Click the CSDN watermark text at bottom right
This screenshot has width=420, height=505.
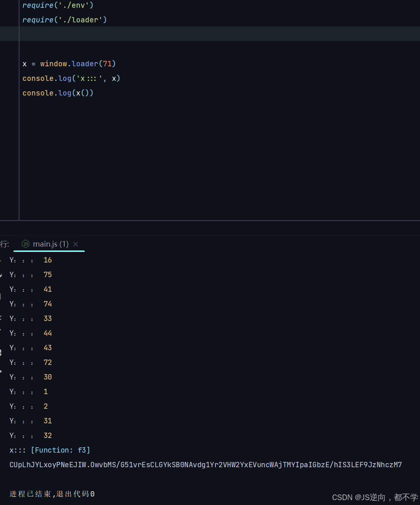click(374, 497)
